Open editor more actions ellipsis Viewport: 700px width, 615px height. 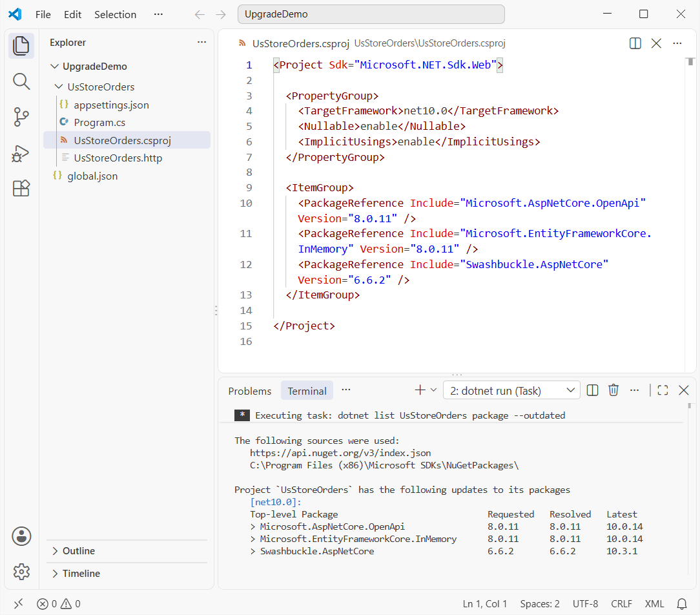(x=677, y=43)
